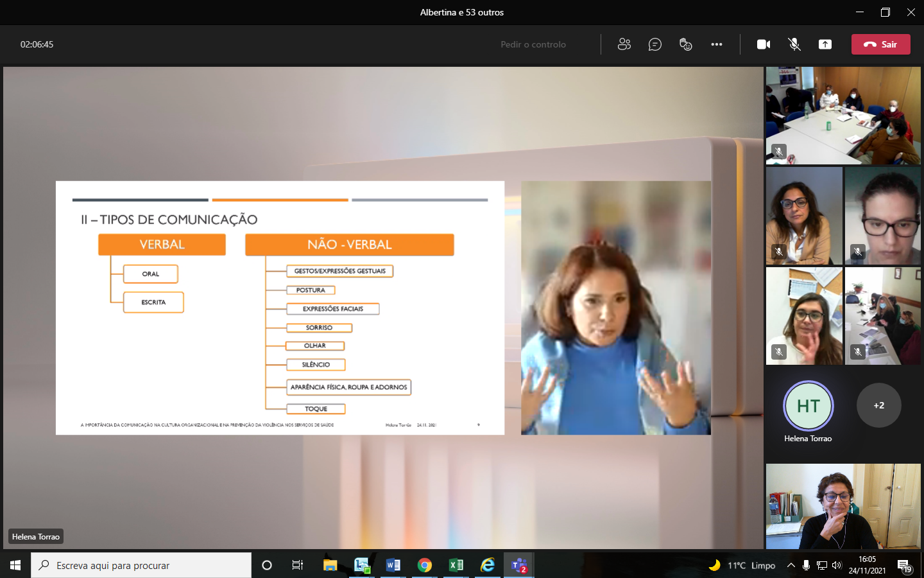Open Excel from the taskbar
This screenshot has width=924, height=578.
(x=456, y=565)
